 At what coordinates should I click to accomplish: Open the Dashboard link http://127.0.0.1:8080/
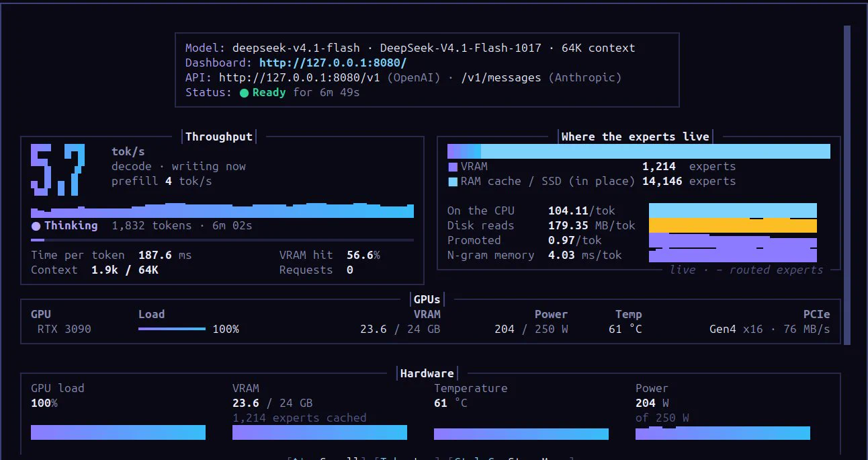pos(333,63)
